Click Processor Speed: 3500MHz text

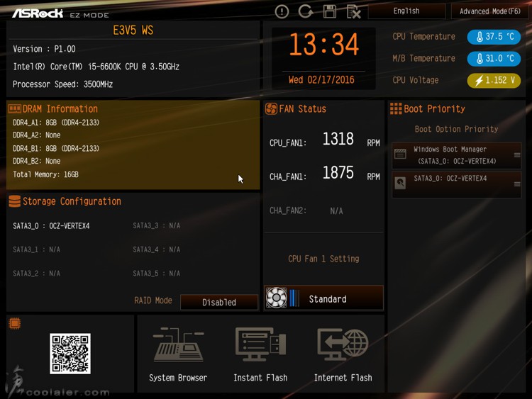click(x=62, y=84)
